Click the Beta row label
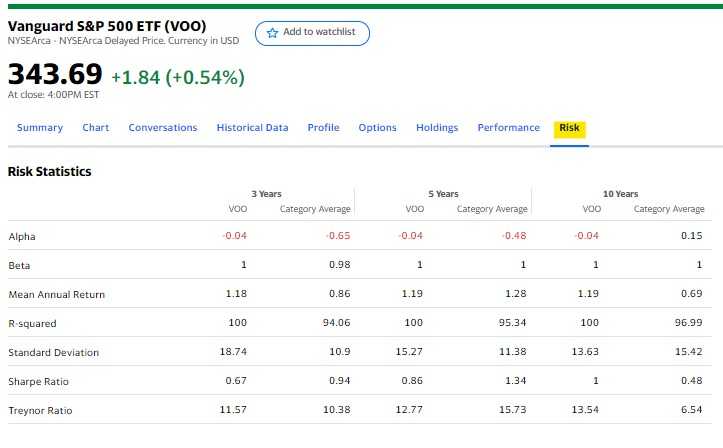 coord(19,265)
